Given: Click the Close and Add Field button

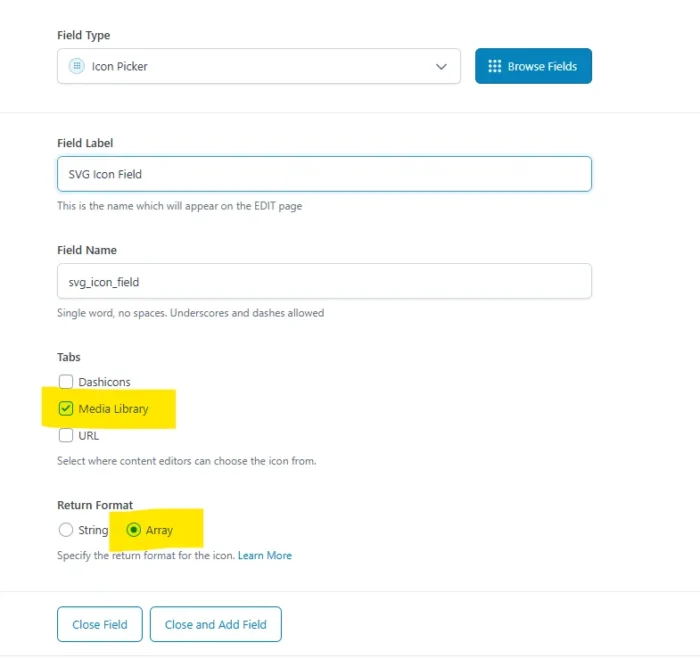Looking at the screenshot, I should click(x=215, y=624).
